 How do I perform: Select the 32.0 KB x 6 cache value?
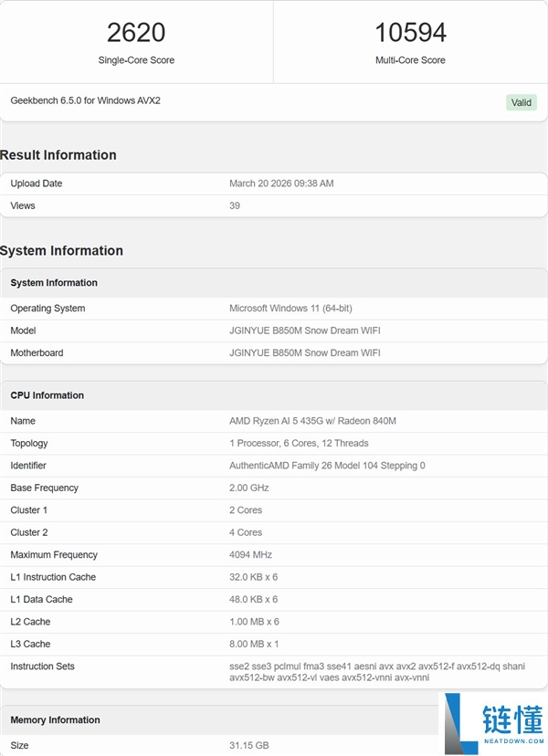click(253, 577)
